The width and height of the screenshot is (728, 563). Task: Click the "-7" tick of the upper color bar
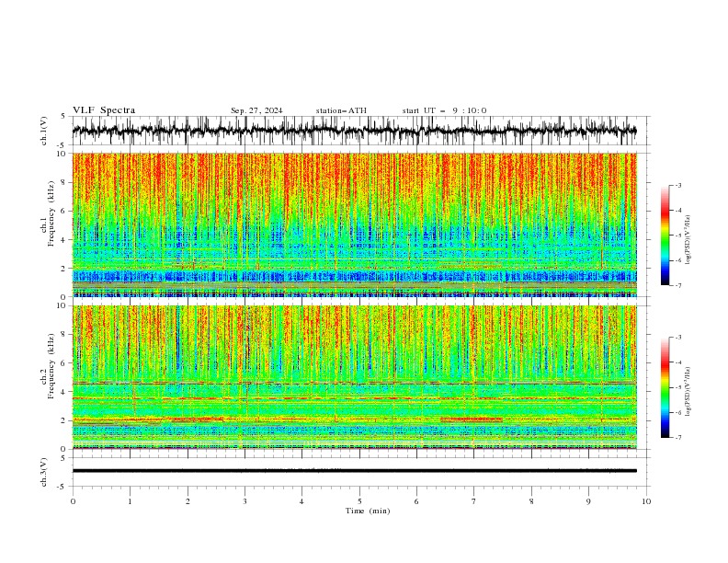(x=678, y=285)
